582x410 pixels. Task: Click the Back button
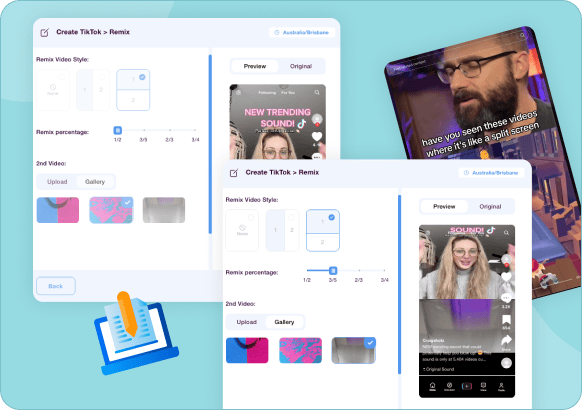pos(56,286)
